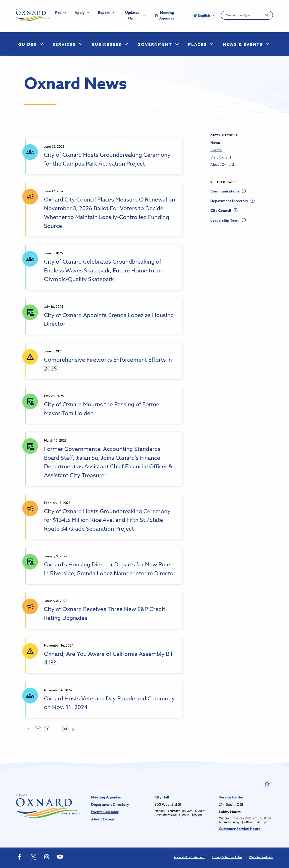289x868 pixels.
Task: Click the globe icon beside English
Action: [x=195, y=15]
